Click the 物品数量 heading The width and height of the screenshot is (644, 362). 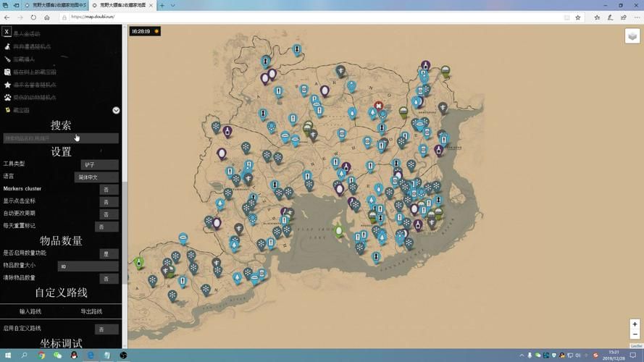tap(61, 240)
